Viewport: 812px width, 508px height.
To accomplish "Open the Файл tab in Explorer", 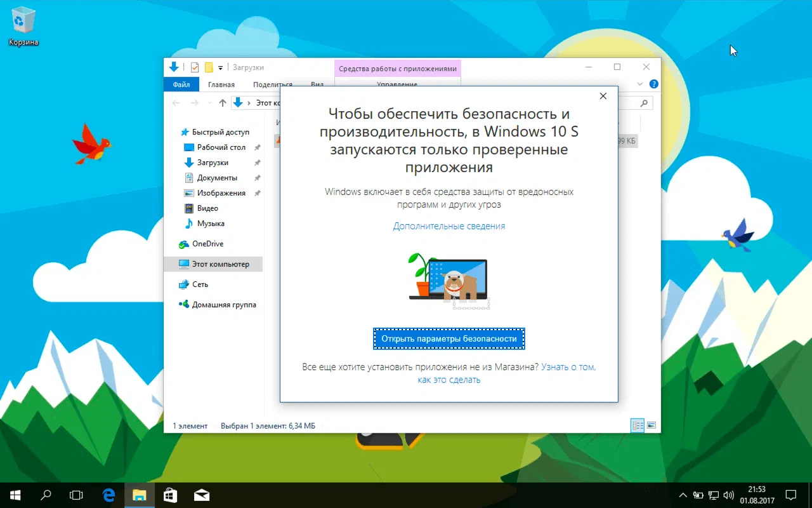I will click(181, 84).
